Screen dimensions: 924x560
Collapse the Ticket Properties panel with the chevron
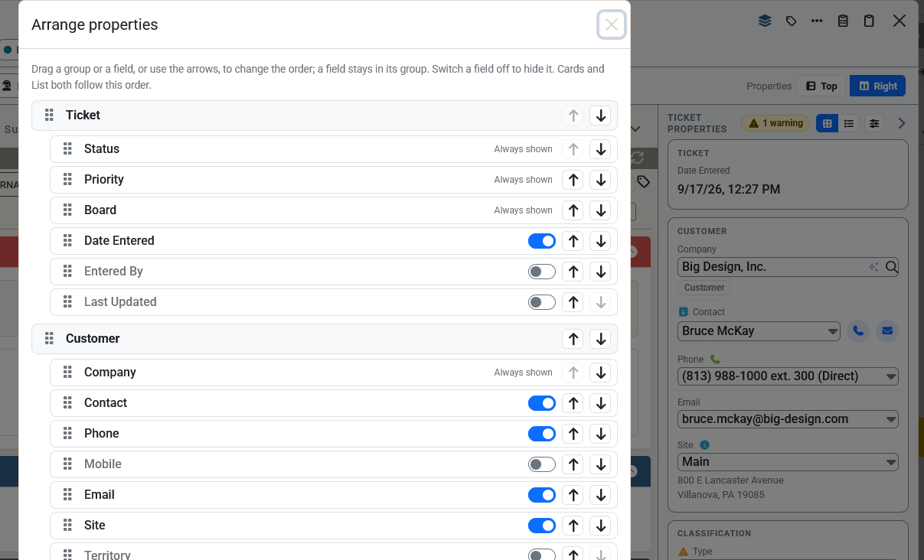(x=902, y=123)
